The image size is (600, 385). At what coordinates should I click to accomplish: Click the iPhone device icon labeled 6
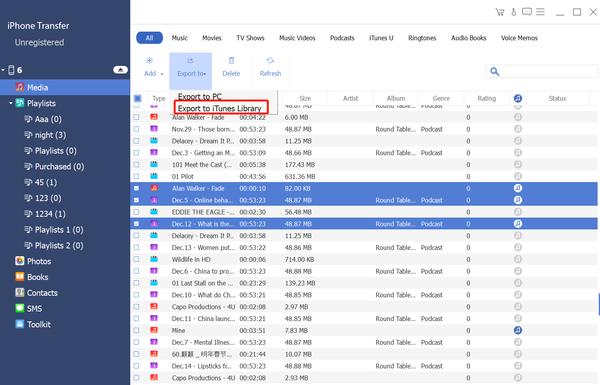11,70
